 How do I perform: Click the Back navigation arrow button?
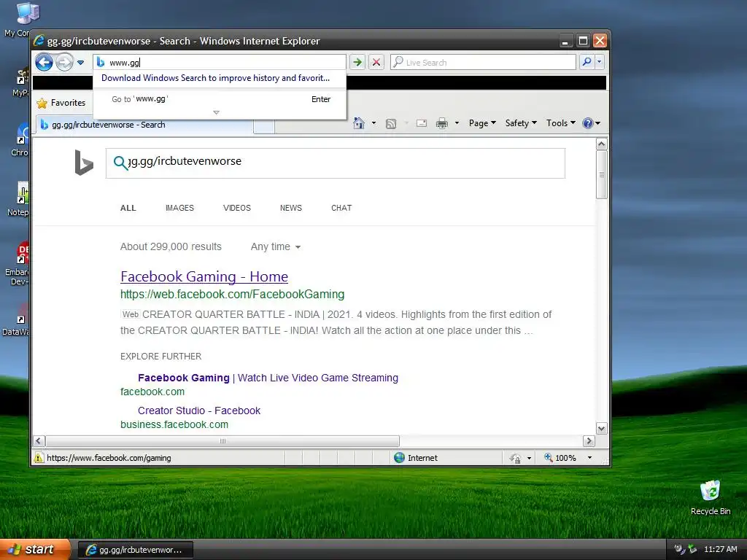tap(44, 62)
